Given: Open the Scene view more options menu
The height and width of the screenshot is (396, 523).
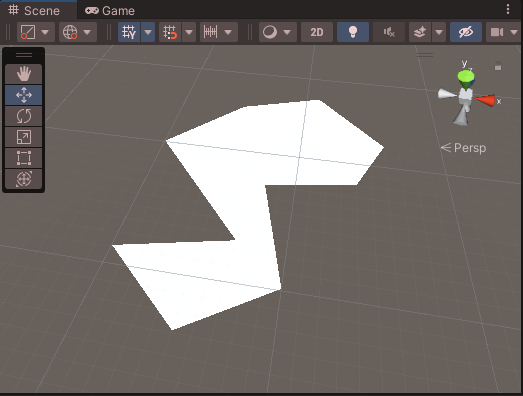Looking at the screenshot, I should (x=508, y=9).
